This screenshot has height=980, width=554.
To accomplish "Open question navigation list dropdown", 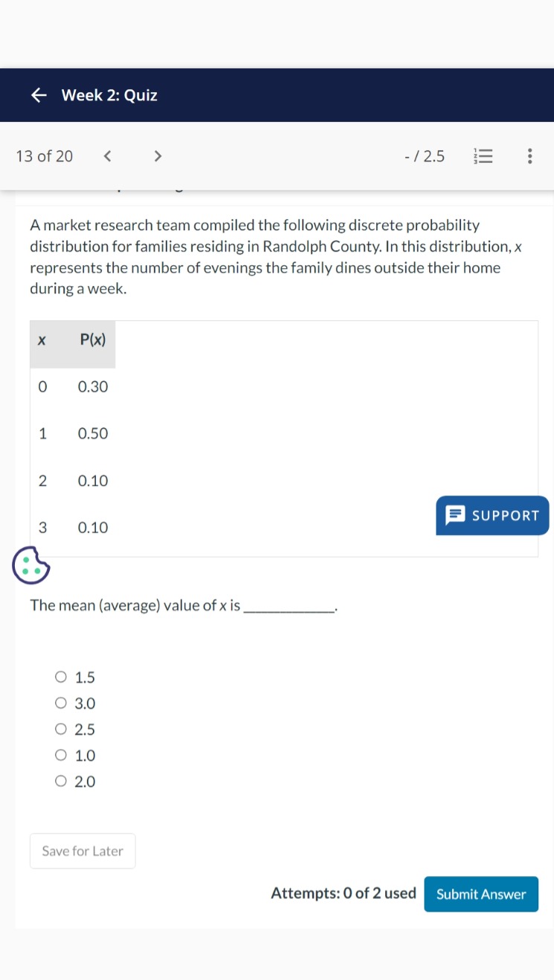I will pyautogui.click(x=483, y=156).
